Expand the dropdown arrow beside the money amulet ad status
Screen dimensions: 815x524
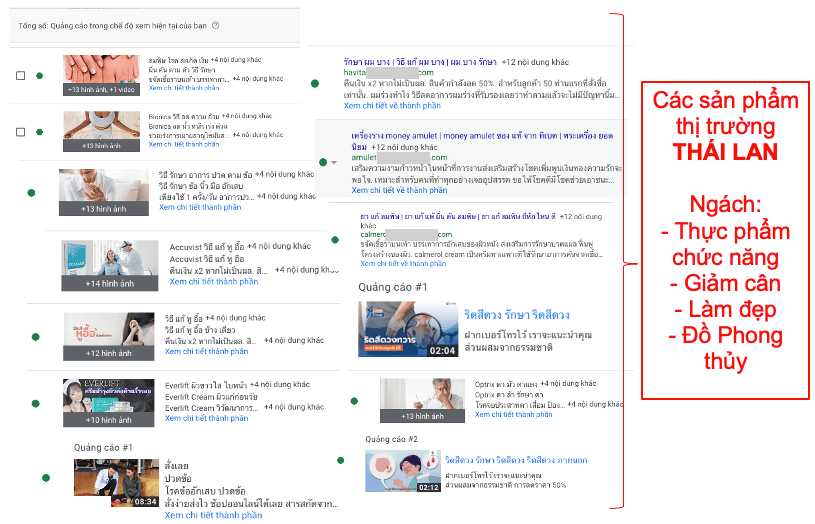pos(334,162)
